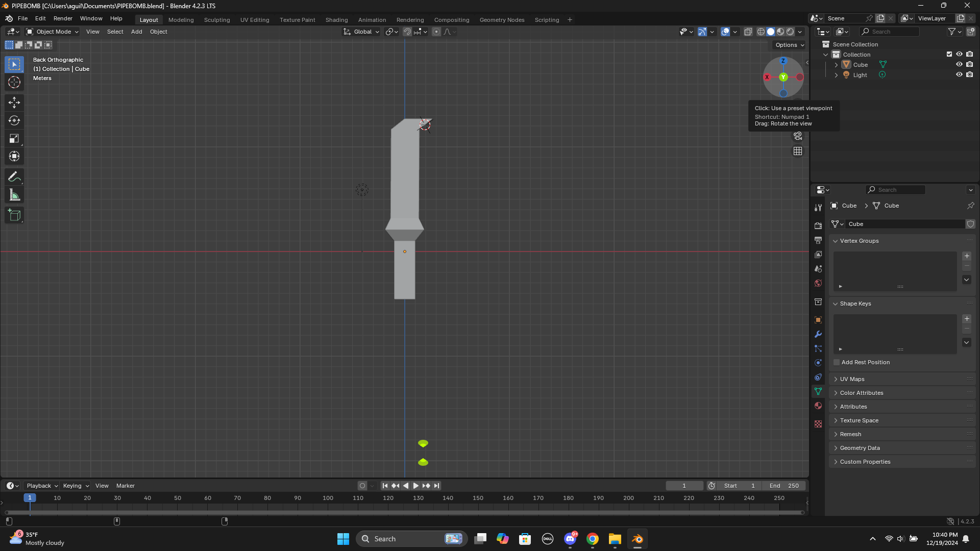
Task: Collapse the Collection tree in outliner
Action: pyautogui.click(x=826, y=55)
